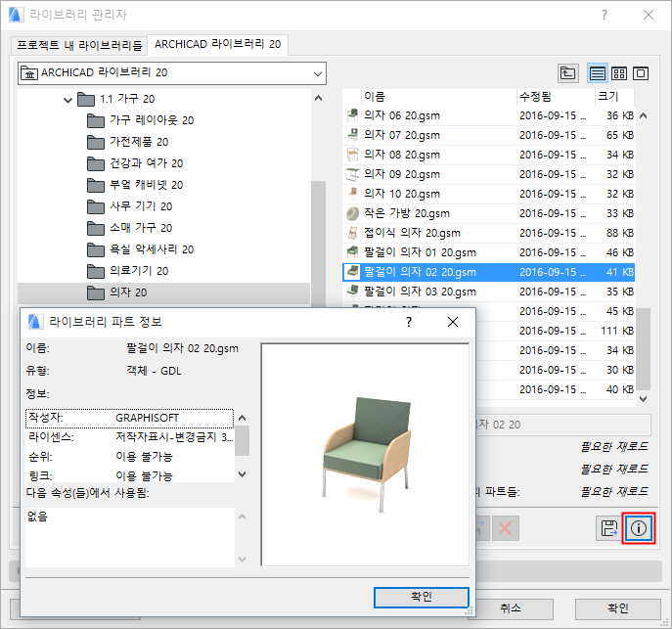Select file 의자 08 20.gsm
Screen dimensions: 672x629
pos(488,155)
